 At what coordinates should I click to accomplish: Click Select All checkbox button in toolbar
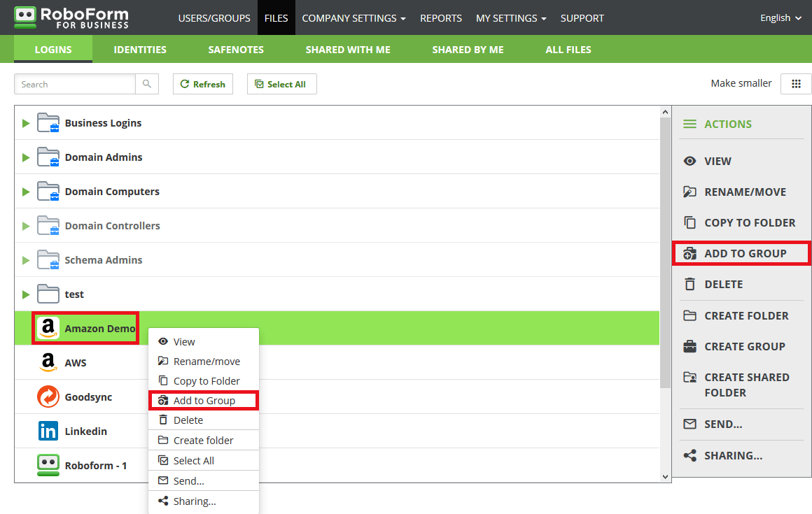[x=281, y=84]
